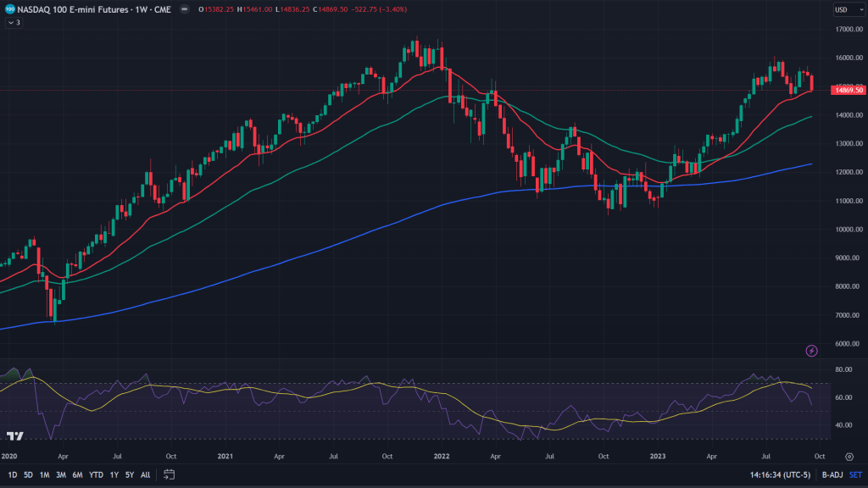Click the 14869.50 current price label
Viewport: 868px width, 488px height.
point(848,90)
